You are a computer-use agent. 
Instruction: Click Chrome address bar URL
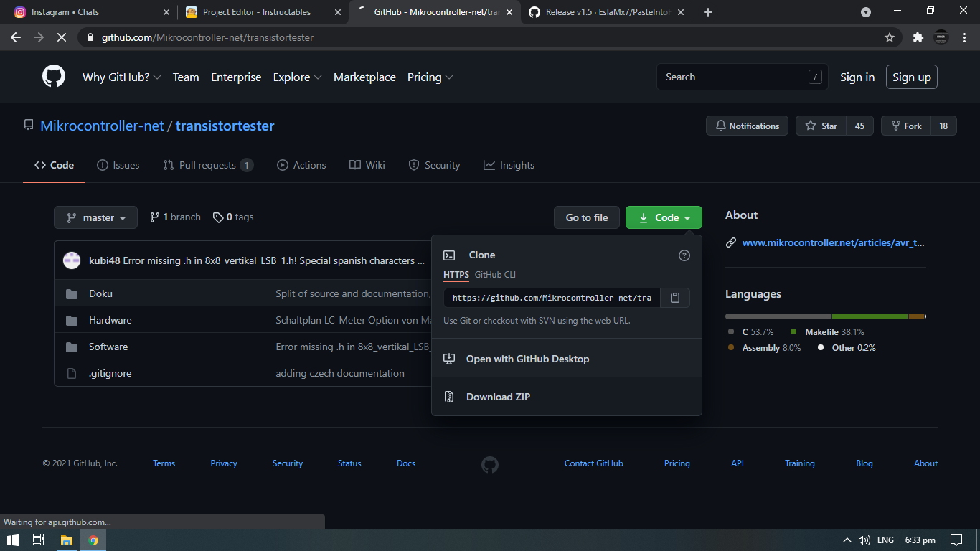click(x=207, y=37)
